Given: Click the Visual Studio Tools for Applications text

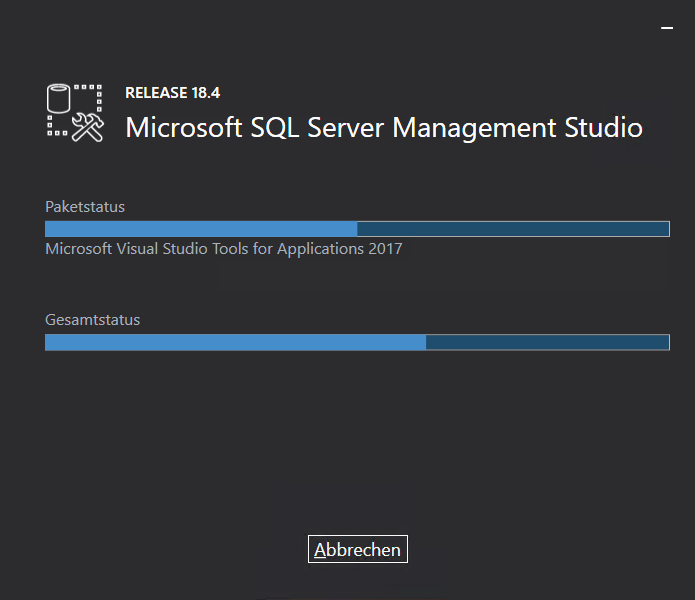Looking at the screenshot, I should [x=223, y=249].
